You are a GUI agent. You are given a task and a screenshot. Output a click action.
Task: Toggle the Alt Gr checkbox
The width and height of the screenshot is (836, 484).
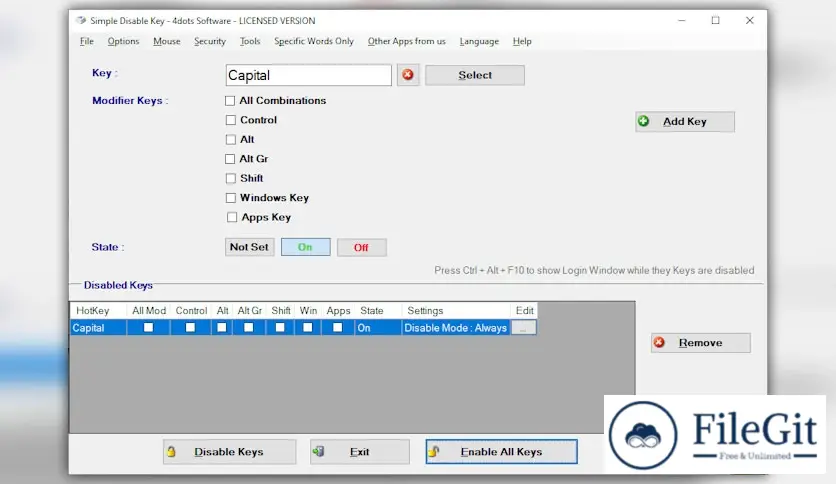click(x=230, y=159)
